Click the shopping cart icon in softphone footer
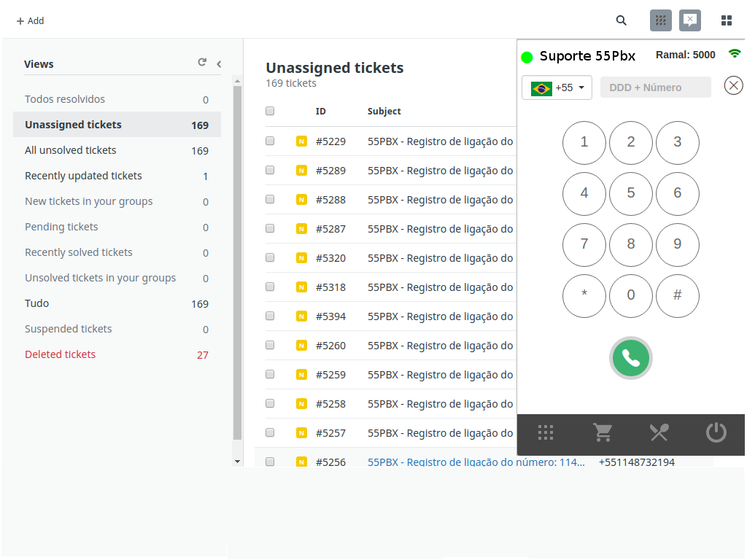Viewport: 747px width, 560px height. [x=603, y=433]
